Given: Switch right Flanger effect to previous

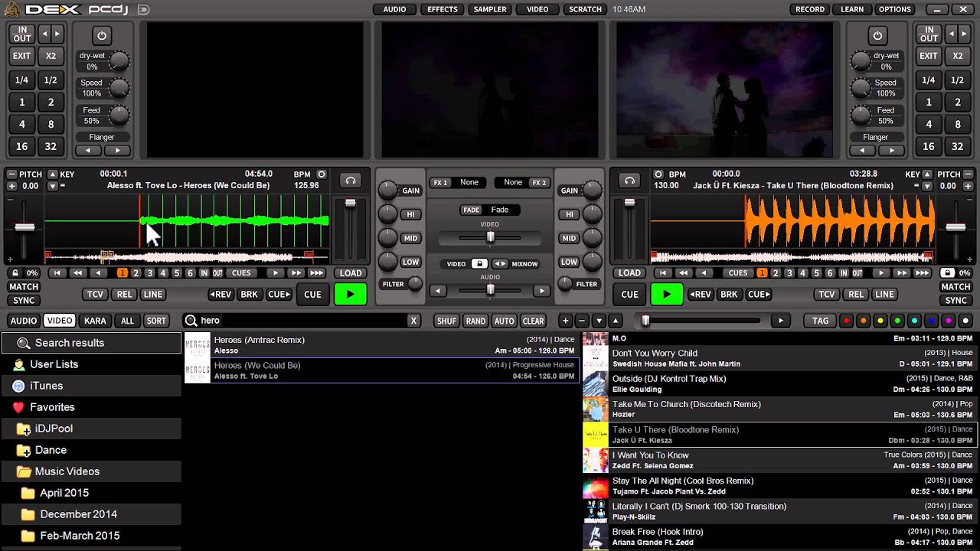Looking at the screenshot, I should [863, 150].
